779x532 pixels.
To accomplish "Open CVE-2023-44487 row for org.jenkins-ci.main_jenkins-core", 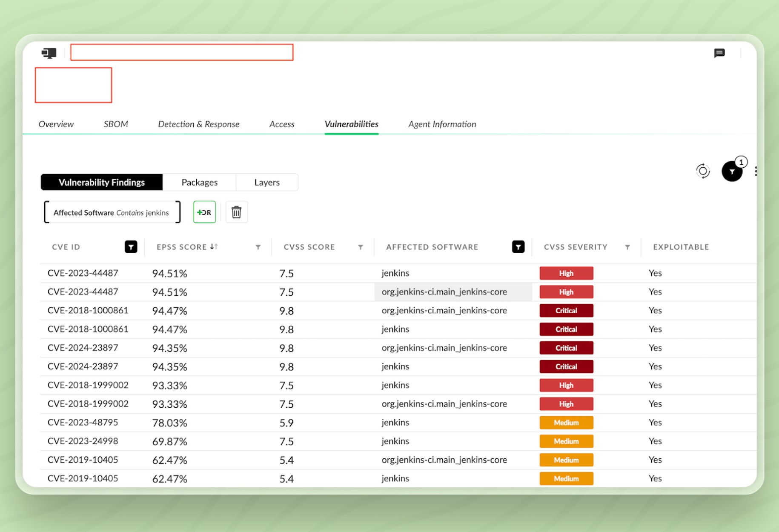I will (x=398, y=292).
